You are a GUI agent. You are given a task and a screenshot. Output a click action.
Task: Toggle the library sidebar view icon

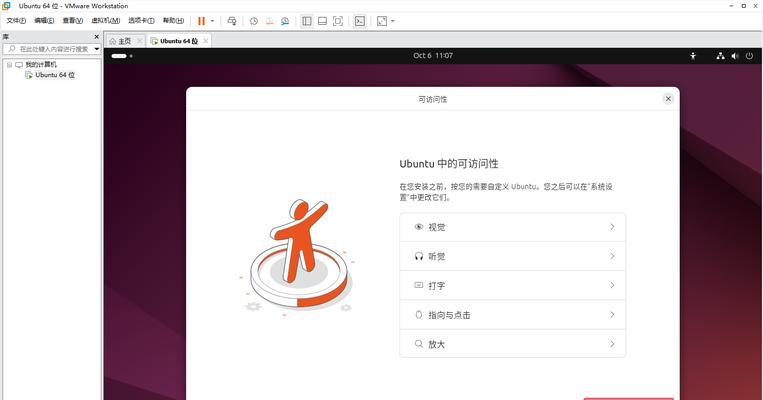pyautogui.click(x=307, y=21)
